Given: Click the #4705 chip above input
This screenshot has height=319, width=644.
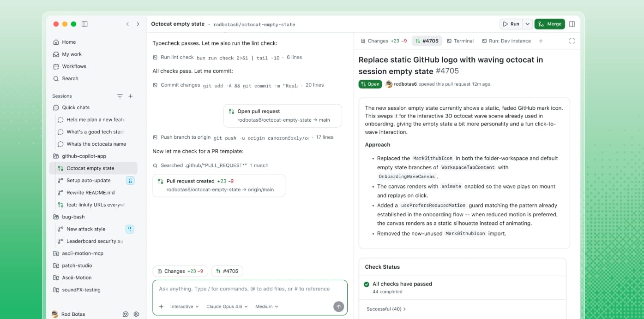Looking at the screenshot, I should coord(227,271).
